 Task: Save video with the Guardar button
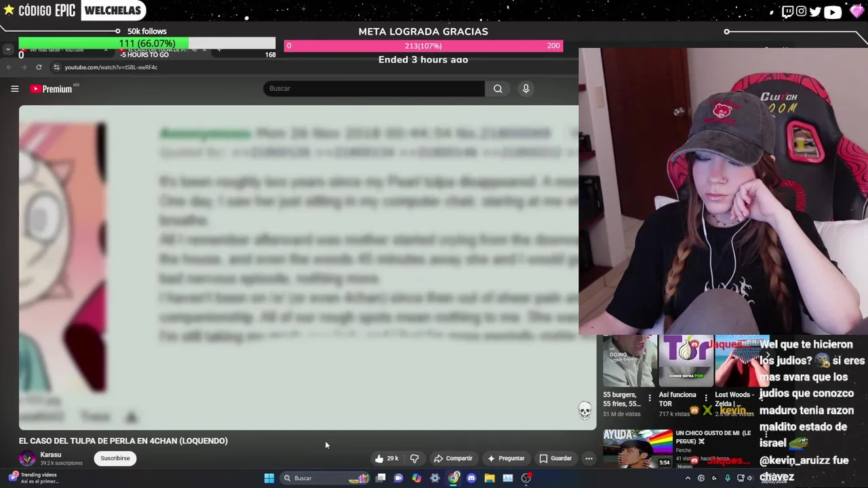tap(555, 458)
